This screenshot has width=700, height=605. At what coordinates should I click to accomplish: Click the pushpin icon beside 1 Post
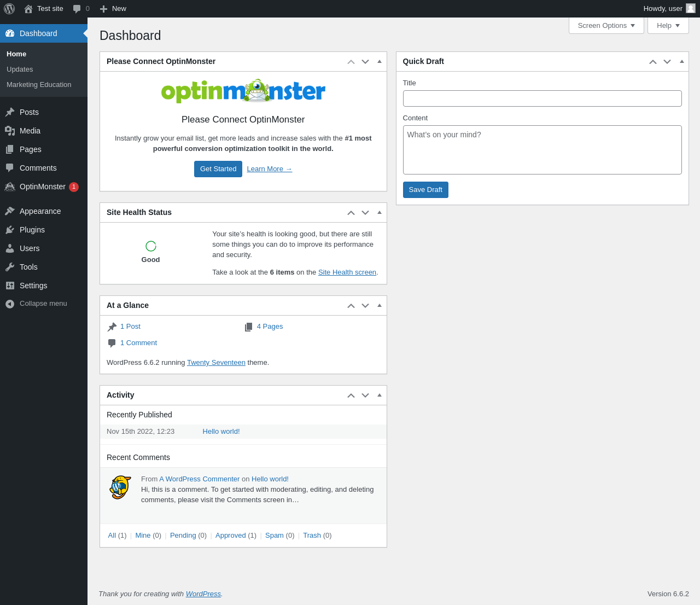(x=112, y=327)
